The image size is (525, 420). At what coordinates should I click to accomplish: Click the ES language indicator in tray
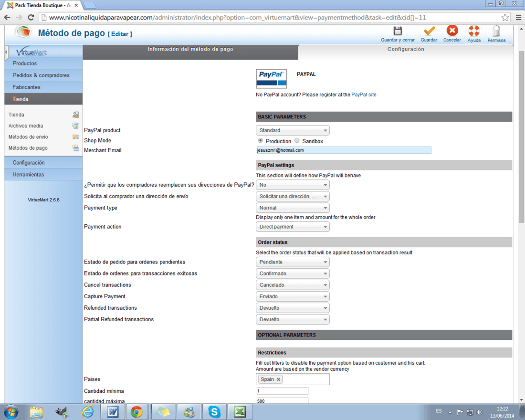pyautogui.click(x=439, y=411)
